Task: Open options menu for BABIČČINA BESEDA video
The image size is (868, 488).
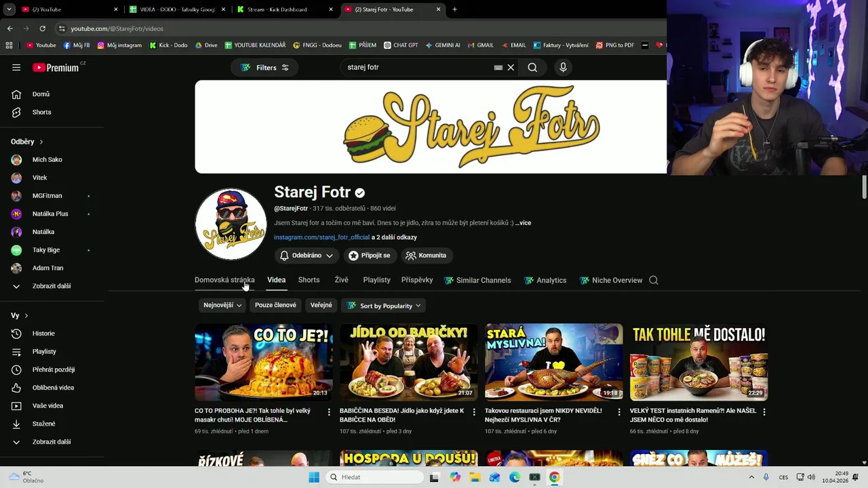Action: (474, 411)
